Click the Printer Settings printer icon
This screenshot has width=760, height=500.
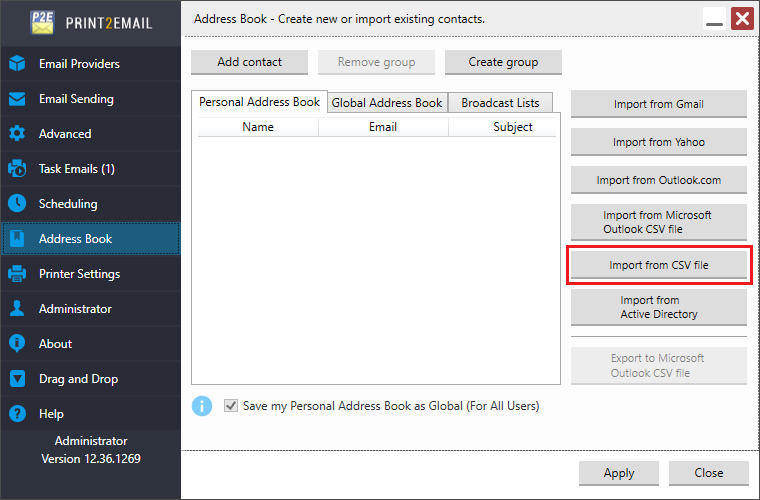(x=17, y=274)
